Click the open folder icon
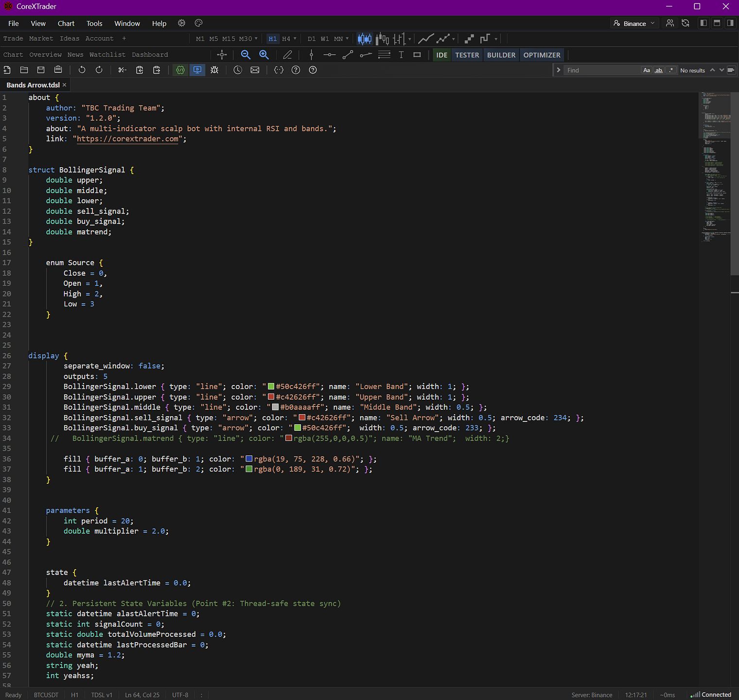Viewport: 739px width, 700px height. pyautogui.click(x=24, y=70)
